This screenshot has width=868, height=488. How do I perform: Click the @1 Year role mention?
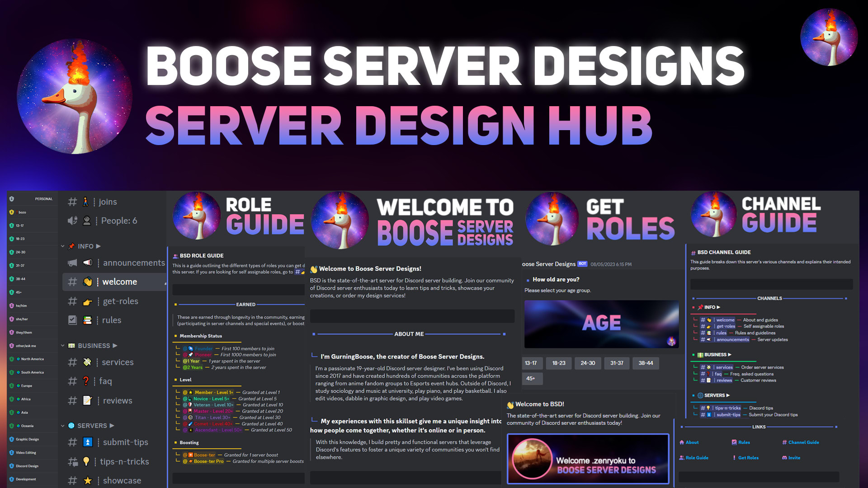pos(191,361)
